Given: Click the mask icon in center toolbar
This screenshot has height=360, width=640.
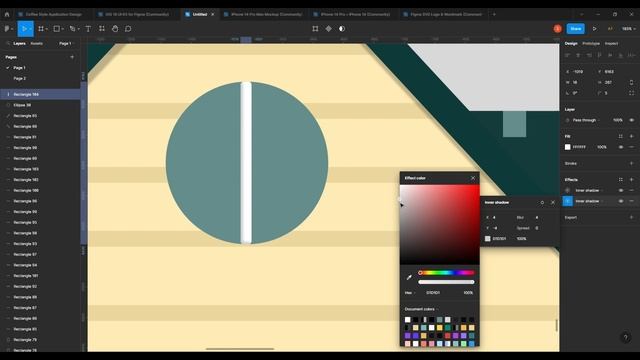Looking at the screenshot, I should (x=342, y=29).
